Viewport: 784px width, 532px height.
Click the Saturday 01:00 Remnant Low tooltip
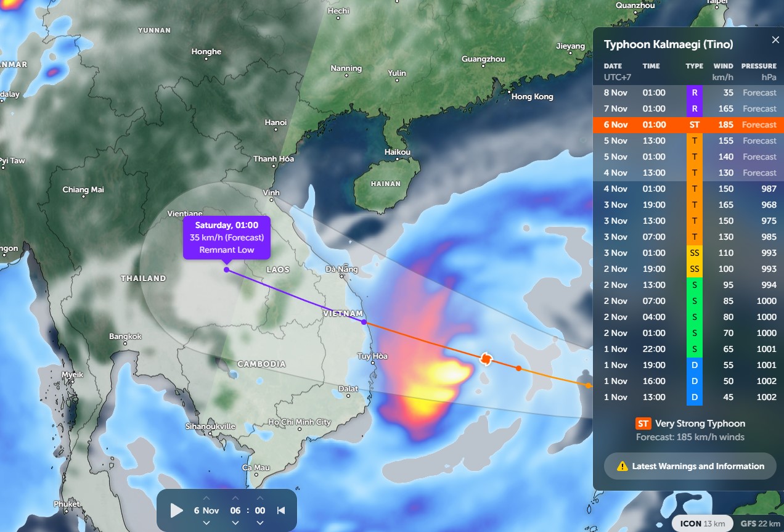227,237
